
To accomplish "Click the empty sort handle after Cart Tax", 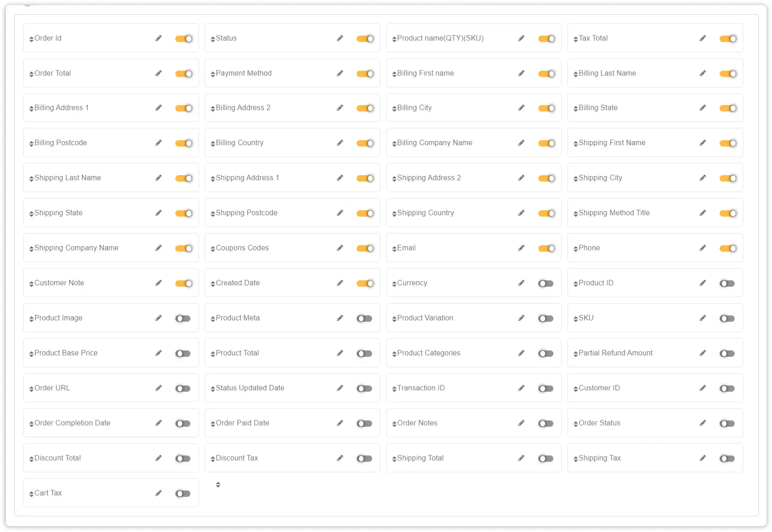I will [218, 485].
